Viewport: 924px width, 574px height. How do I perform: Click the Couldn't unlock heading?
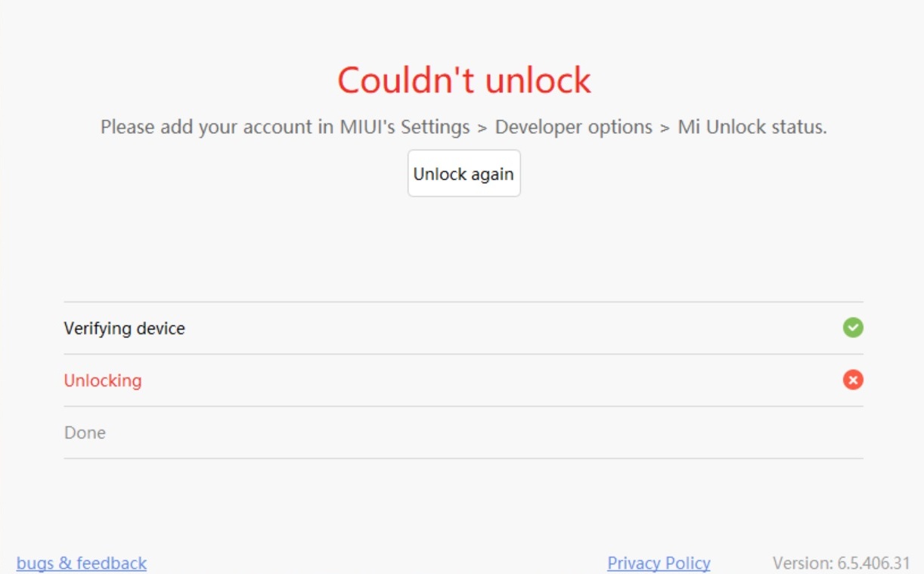click(464, 80)
